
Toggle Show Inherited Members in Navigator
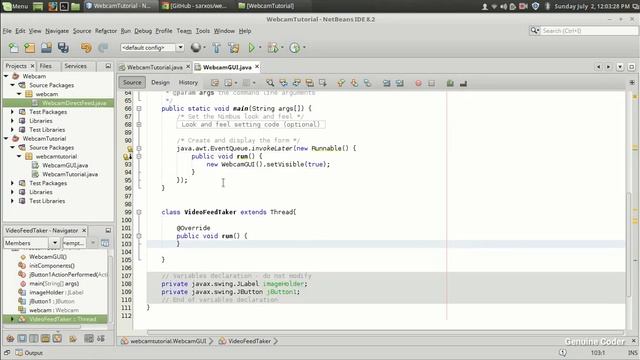point(10,338)
